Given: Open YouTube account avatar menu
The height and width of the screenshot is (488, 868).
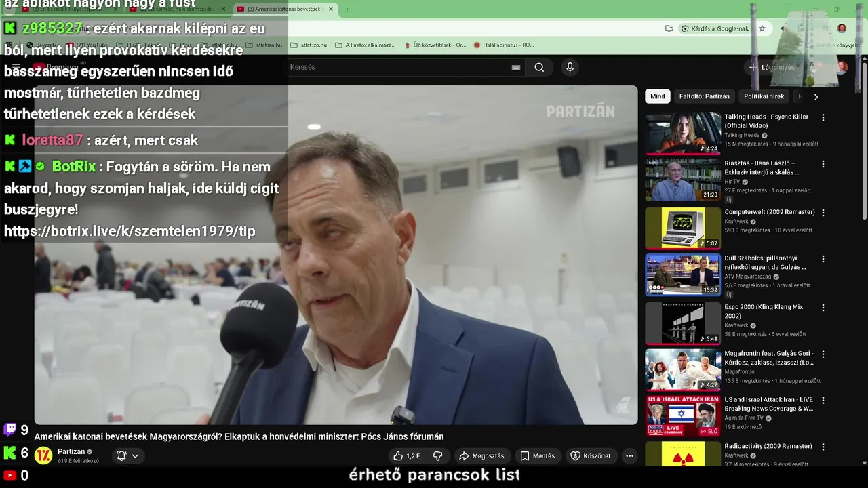Looking at the screenshot, I should click(x=842, y=67).
